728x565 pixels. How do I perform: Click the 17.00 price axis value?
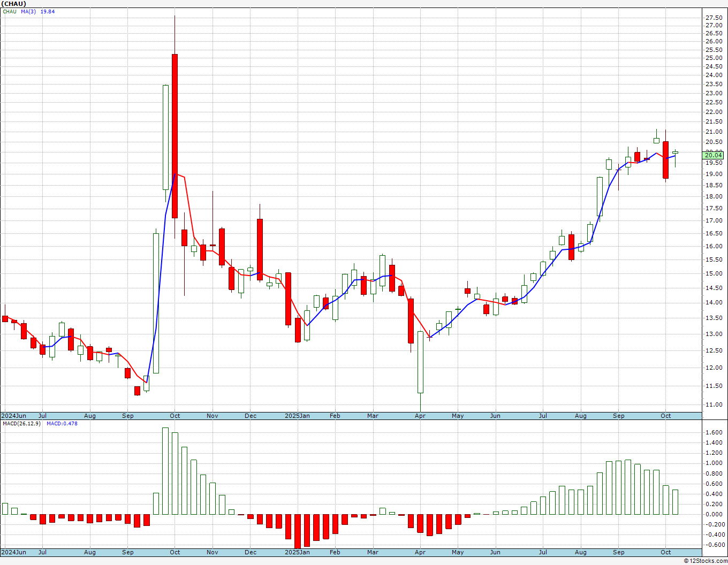point(714,220)
